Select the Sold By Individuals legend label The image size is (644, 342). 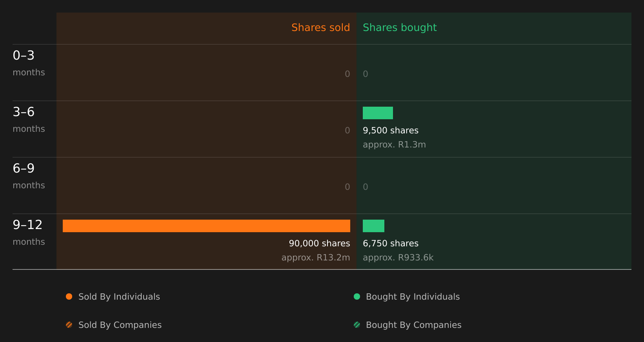119,297
